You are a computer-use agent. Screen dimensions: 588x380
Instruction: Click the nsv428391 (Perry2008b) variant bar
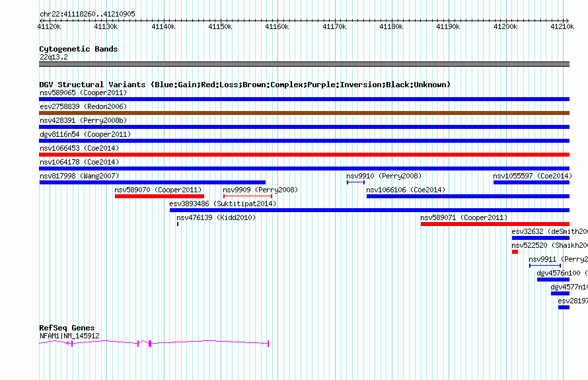pyautogui.click(x=304, y=127)
